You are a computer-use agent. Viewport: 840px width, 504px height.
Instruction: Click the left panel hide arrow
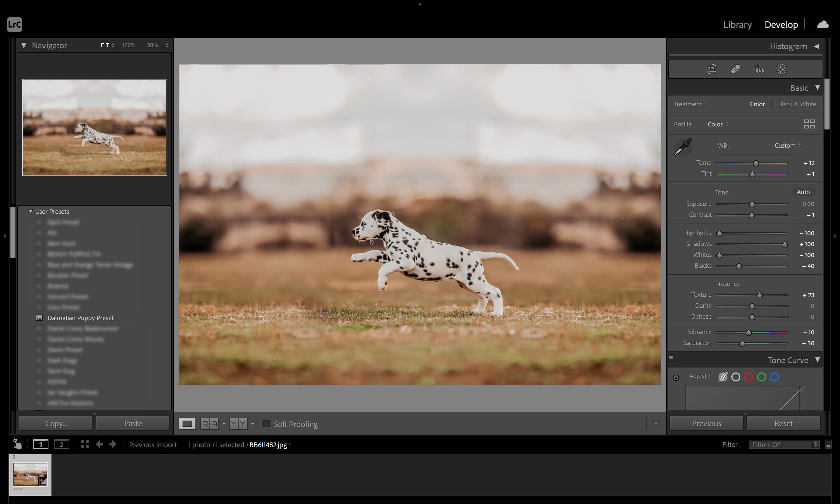(x=4, y=236)
